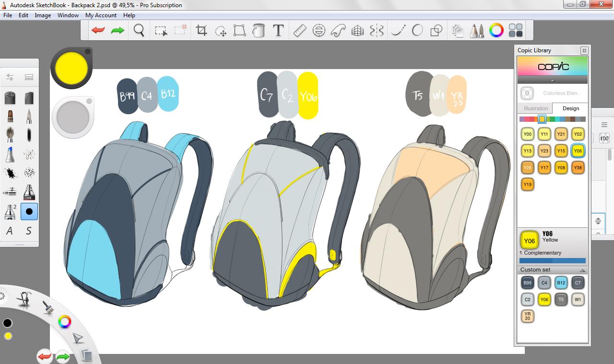This screenshot has height=364, width=614.
Task: Select the letter A brush
Action: [x=10, y=231]
